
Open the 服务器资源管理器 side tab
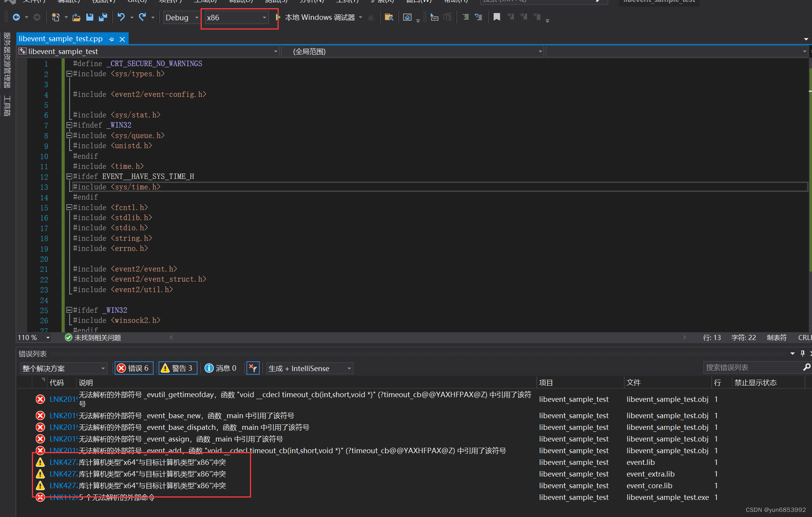[7, 60]
